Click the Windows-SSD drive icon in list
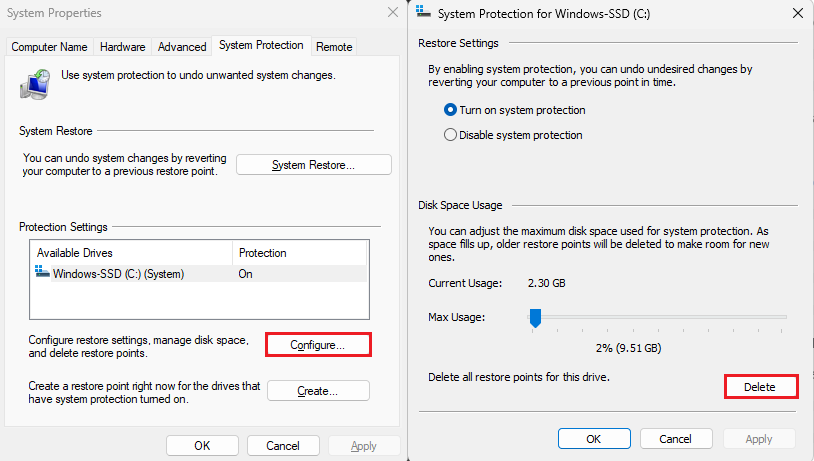Image resolution: width=814 pixels, height=461 pixels. 42,273
